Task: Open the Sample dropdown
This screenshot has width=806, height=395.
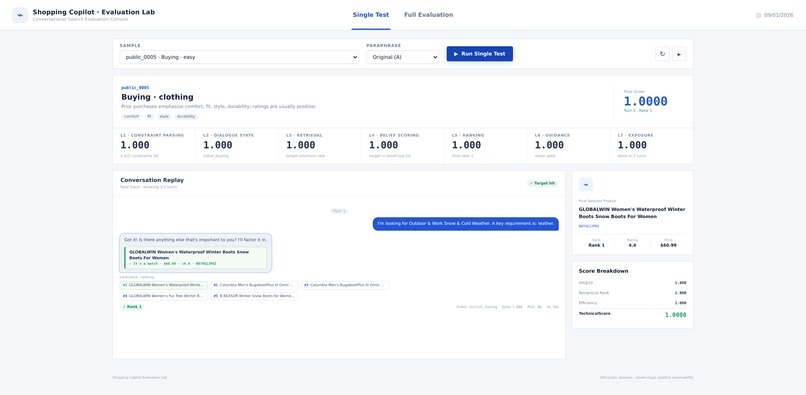Action: pyautogui.click(x=239, y=57)
